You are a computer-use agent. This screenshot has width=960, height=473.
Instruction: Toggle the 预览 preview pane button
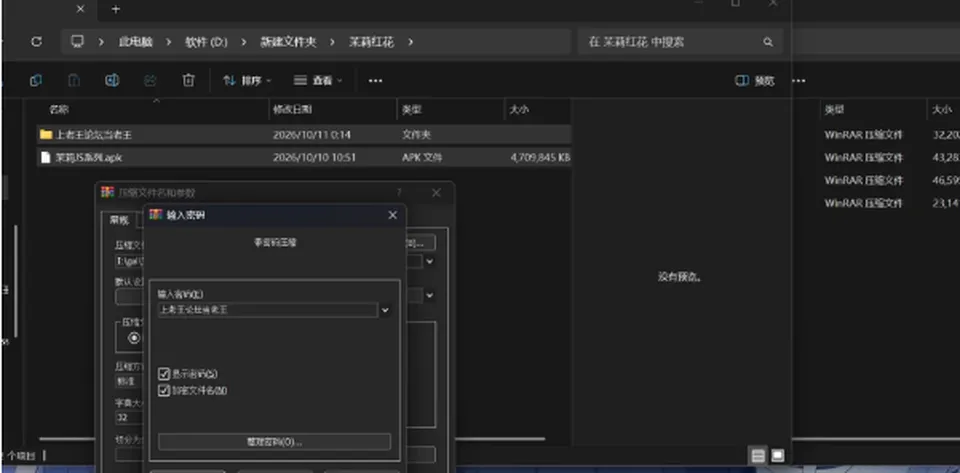754,81
